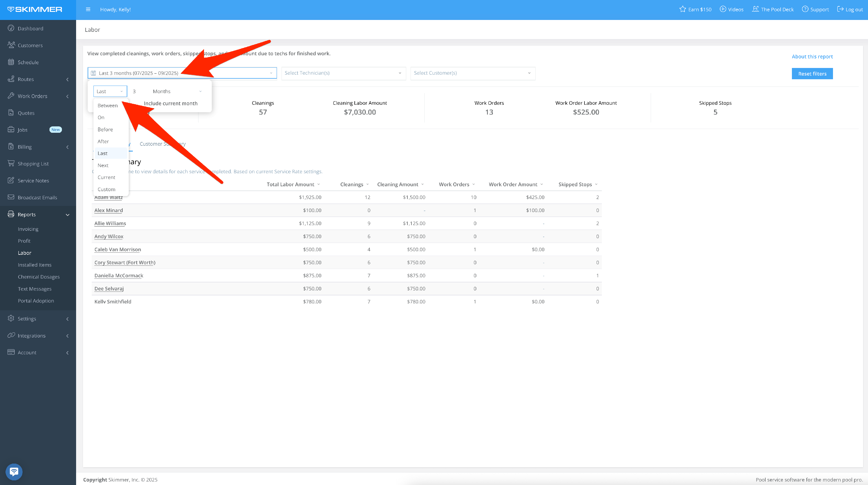This screenshot has width=868, height=485.
Task: Toggle Include current month option
Action: [x=170, y=104]
